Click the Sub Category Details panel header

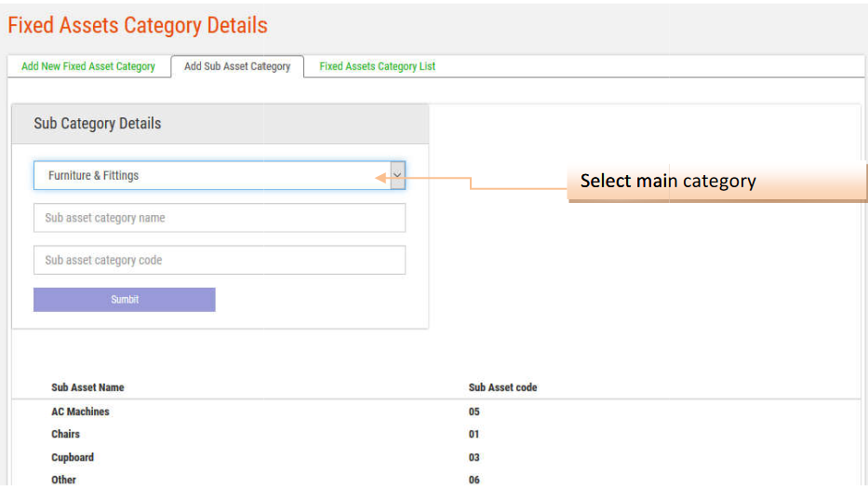click(98, 124)
